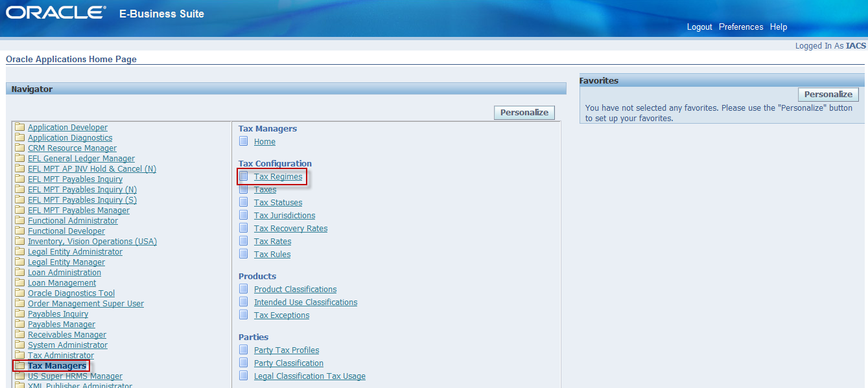Viewport: 868px width, 388px height.
Task: Open the Tax Recovery Rates page
Action: (x=290, y=228)
